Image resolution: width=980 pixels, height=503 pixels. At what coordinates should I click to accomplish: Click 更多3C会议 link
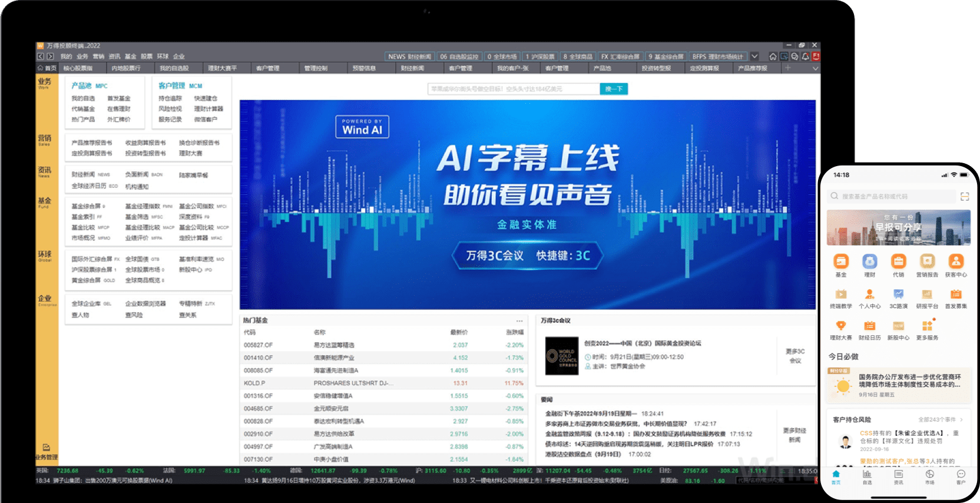[x=795, y=356]
